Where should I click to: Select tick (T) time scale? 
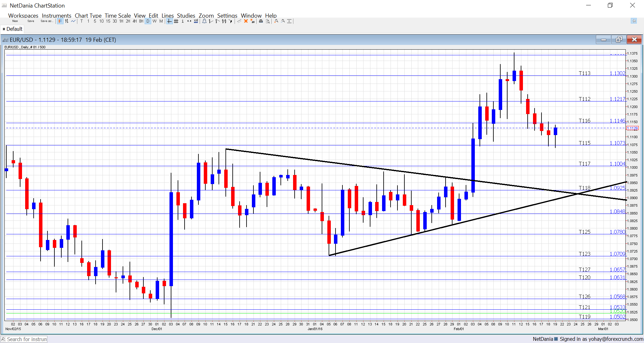(81, 21)
